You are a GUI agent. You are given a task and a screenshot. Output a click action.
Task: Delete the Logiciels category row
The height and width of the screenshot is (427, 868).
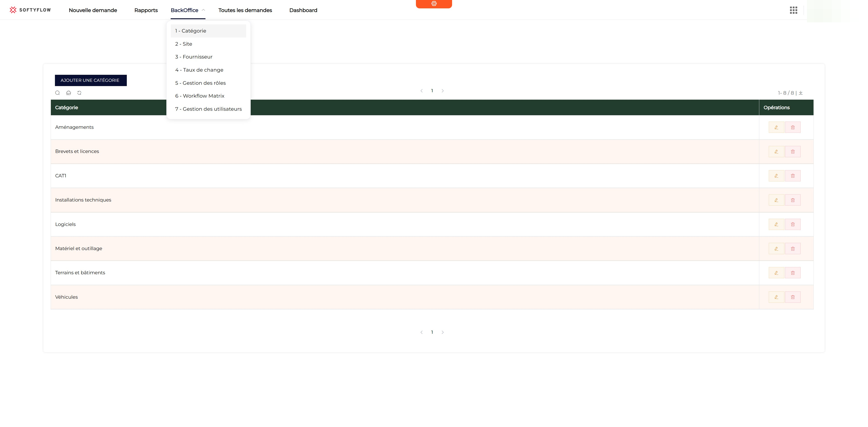[x=793, y=224]
